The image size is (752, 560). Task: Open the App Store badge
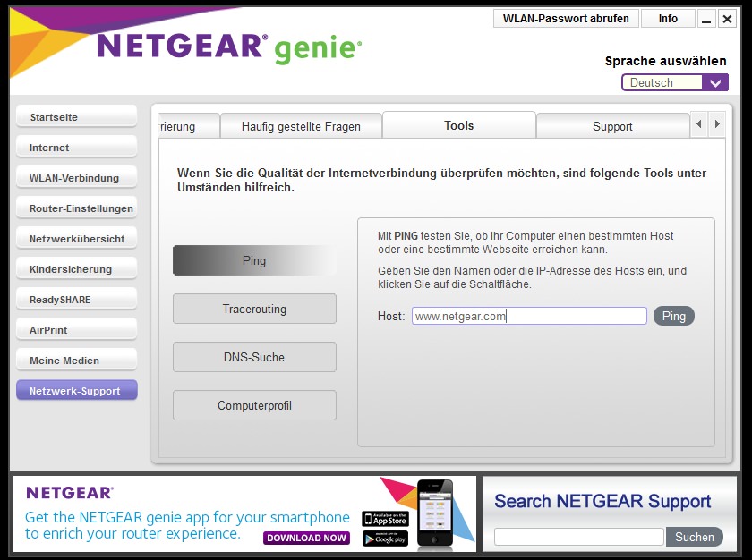click(x=385, y=519)
